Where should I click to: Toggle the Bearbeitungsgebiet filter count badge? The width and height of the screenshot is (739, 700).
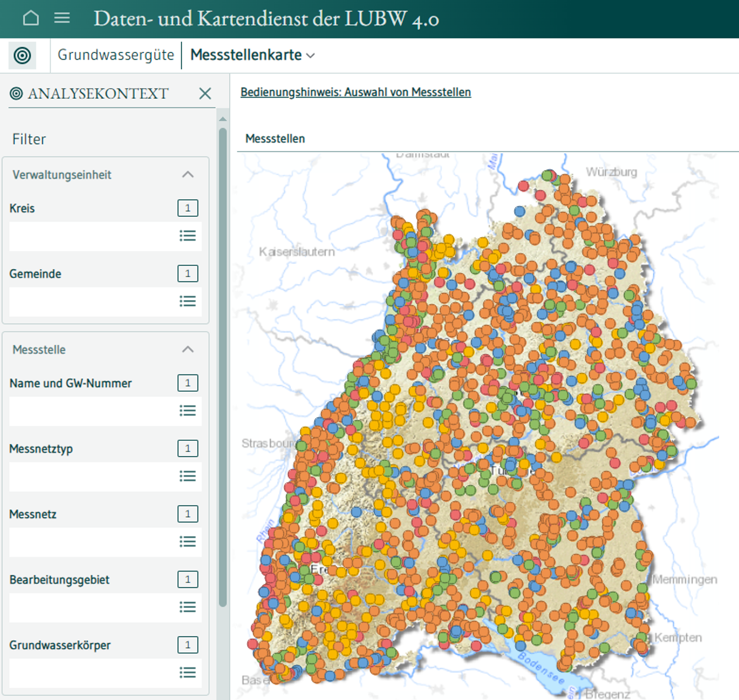tap(188, 580)
